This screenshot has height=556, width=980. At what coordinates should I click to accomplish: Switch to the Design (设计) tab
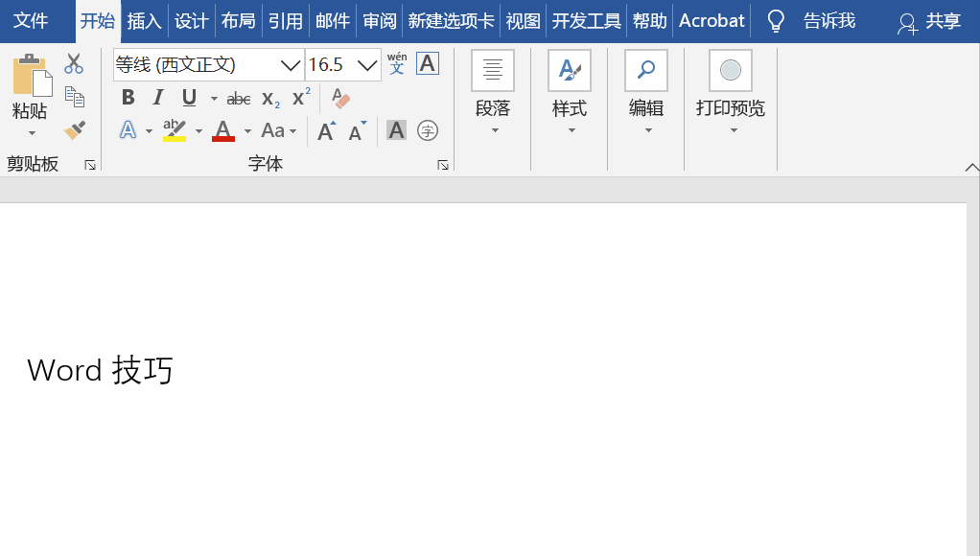pyautogui.click(x=191, y=21)
